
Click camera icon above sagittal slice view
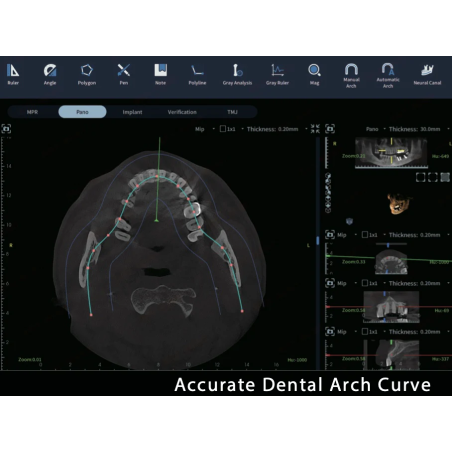[330, 332]
